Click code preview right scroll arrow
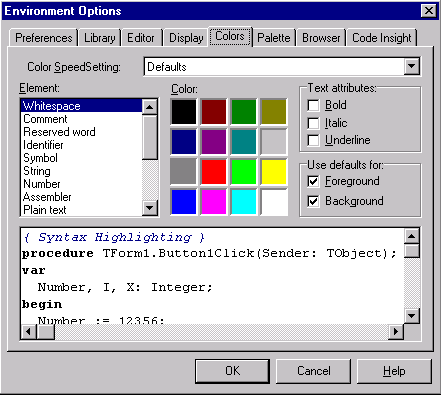 (x=396, y=332)
